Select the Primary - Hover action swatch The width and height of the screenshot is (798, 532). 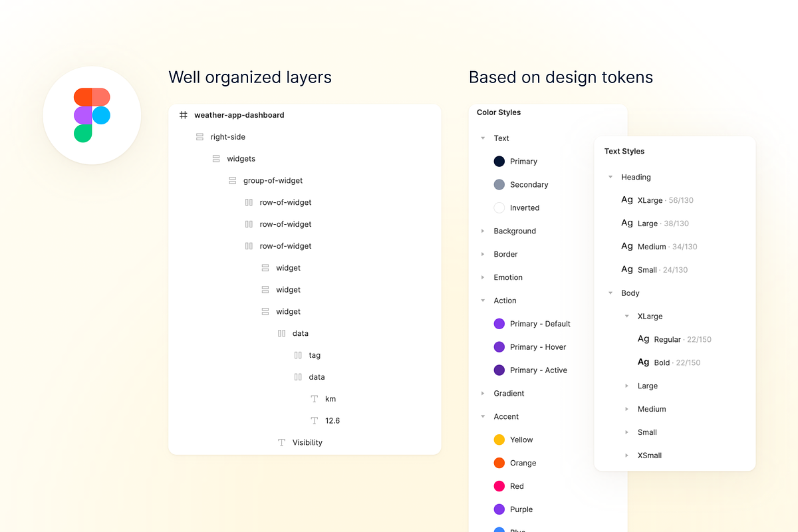(499, 347)
